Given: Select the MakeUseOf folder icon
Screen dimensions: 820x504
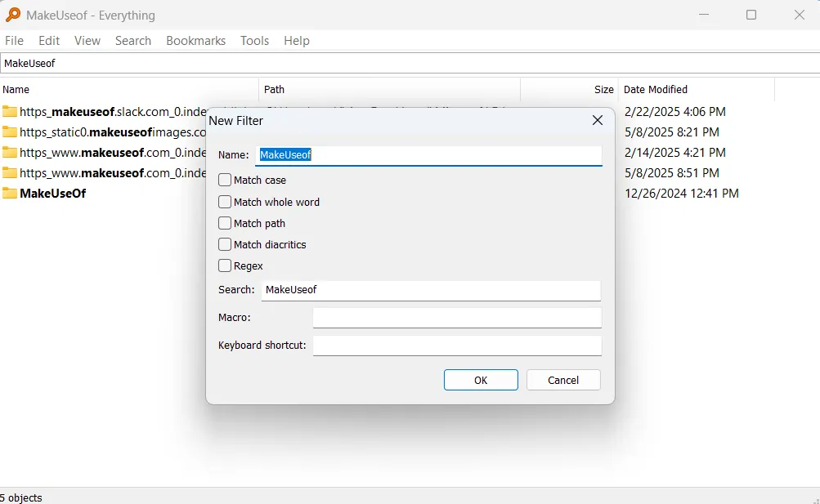Looking at the screenshot, I should [10, 194].
